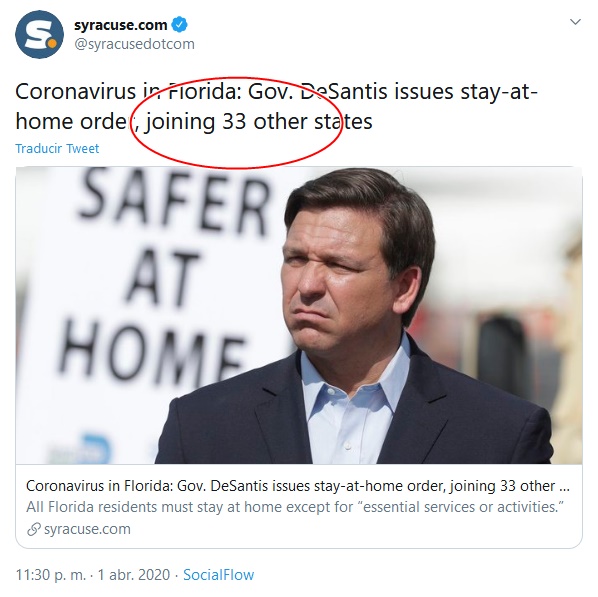598x597 pixels.
Task: Open the @syracusedotcom handle
Action: (x=134, y=44)
